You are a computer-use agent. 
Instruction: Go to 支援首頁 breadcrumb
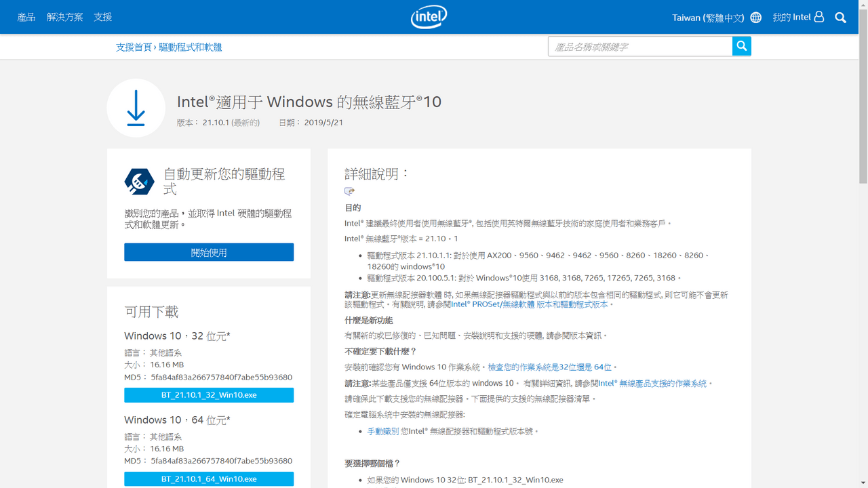tap(134, 47)
